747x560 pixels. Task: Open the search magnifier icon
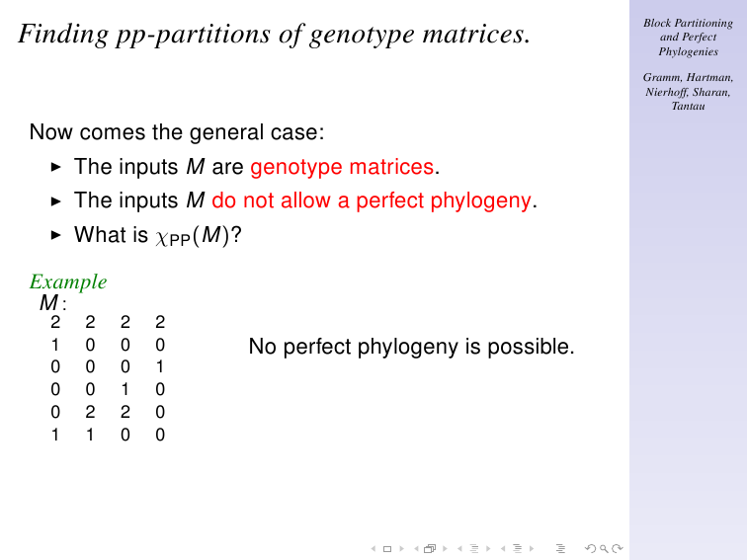pos(604,548)
